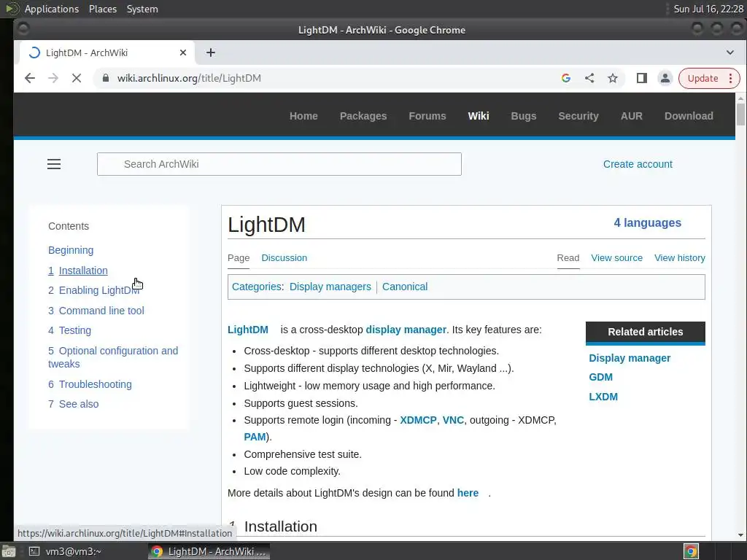Viewport: 747px width, 560px height.
Task: Click the forward navigation arrow
Action: click(53, 78)
